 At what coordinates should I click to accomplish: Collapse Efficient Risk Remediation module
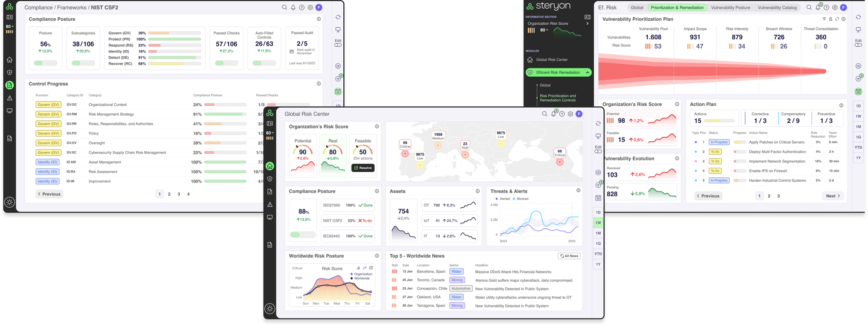coord(587,72)
